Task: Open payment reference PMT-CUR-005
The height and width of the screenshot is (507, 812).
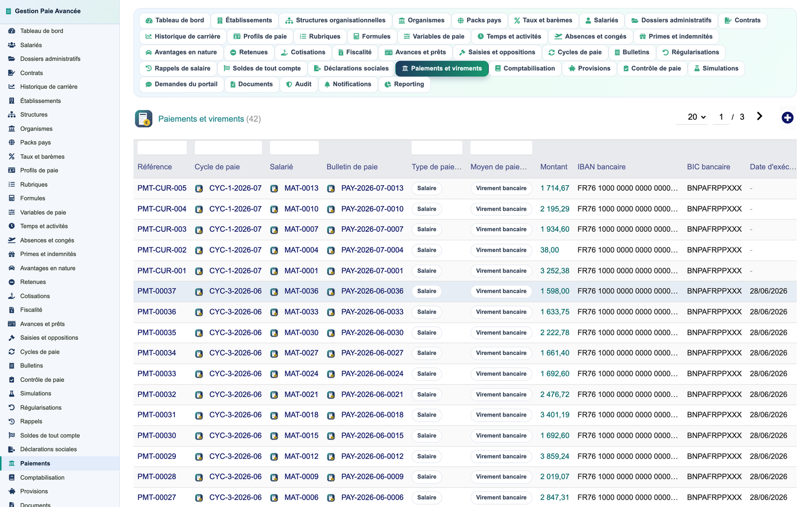Action: tap(162, 188)
